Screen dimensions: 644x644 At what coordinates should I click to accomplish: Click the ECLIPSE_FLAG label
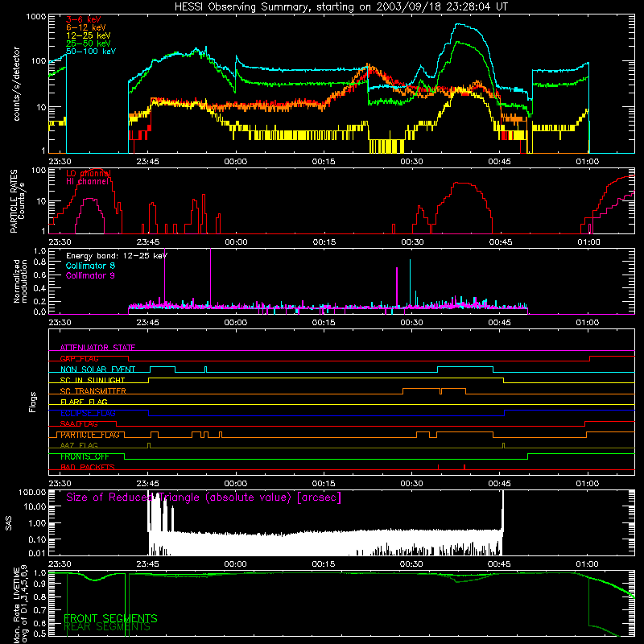(89, 413)
